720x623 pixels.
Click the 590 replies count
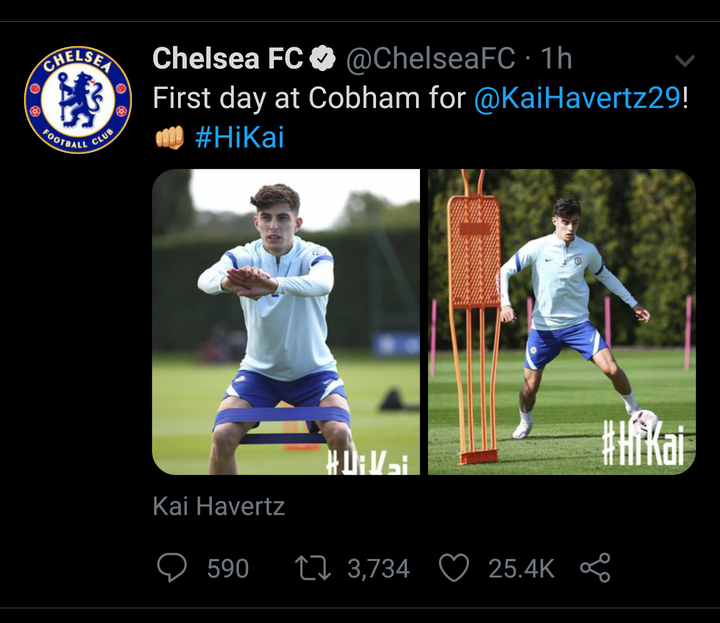(228, 569)
